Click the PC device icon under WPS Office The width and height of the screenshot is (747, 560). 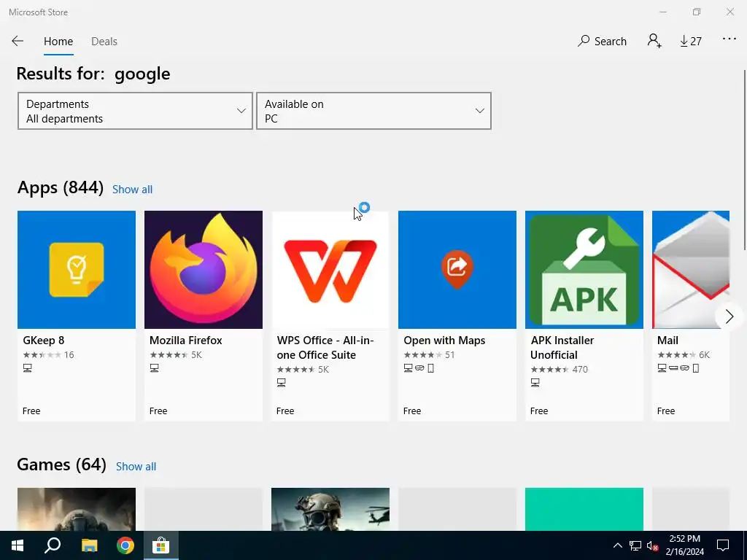point(282,383)
